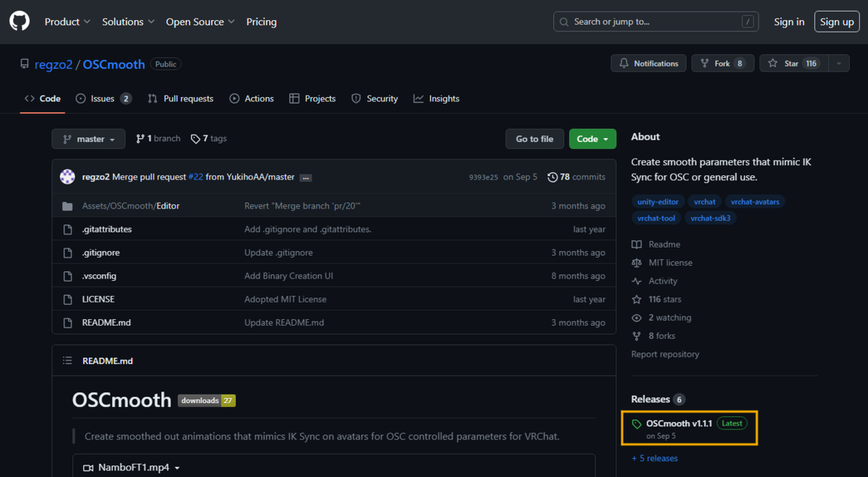868x477 pixels.
Task: View the 1 branch link
Action: (158, 139)
